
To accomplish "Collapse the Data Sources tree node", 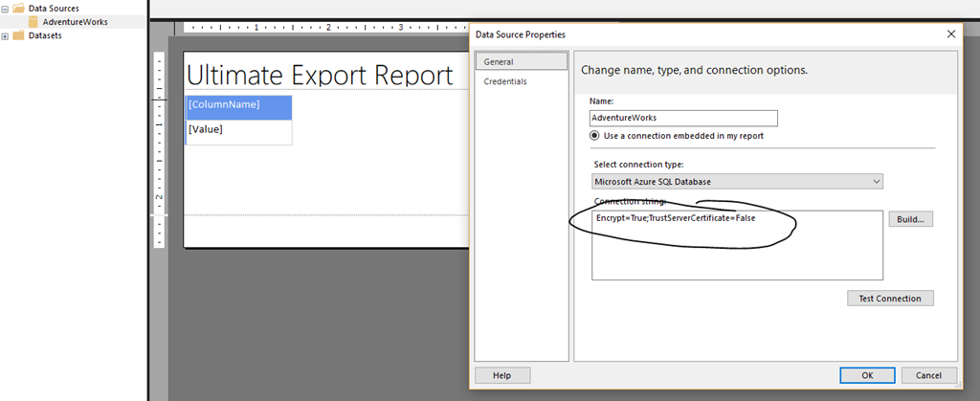I will pyautogui.click(x=6, y=9).
